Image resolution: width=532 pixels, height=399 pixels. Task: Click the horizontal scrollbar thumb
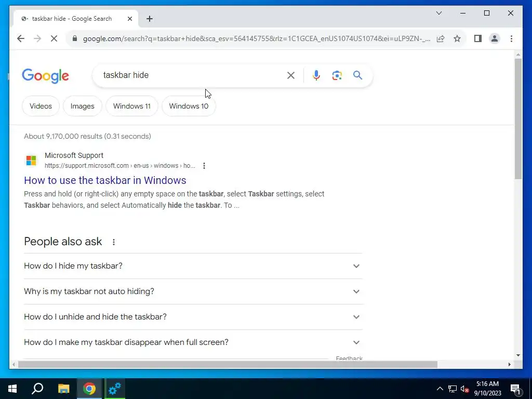228,365
